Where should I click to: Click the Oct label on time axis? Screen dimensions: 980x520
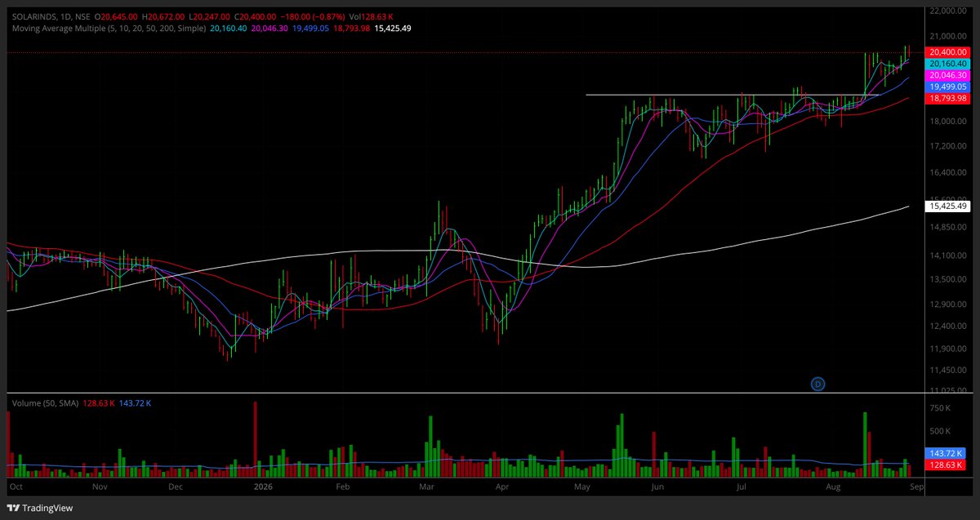coord(16,487)
